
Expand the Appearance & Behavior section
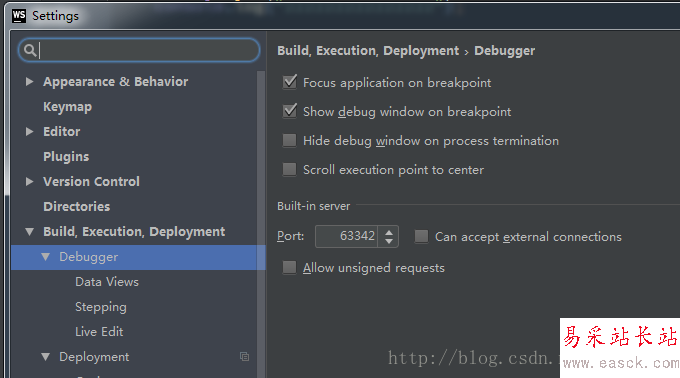29,81
